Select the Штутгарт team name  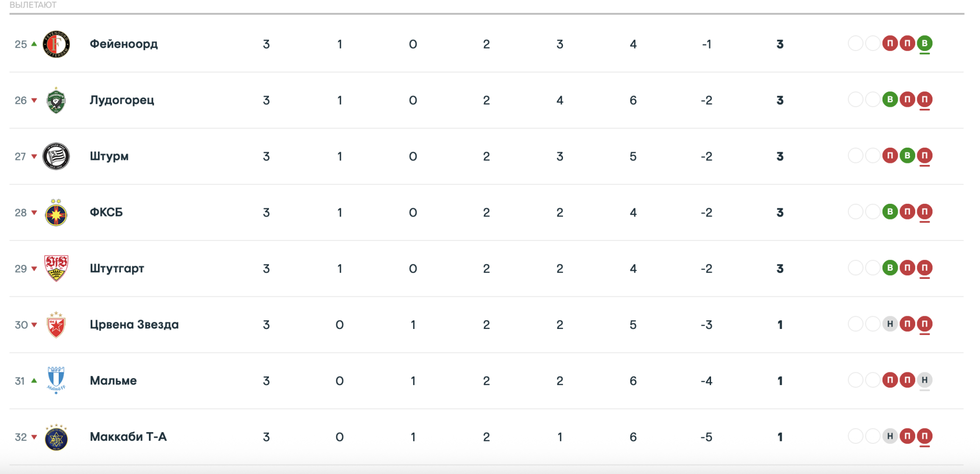click(117, 269)
